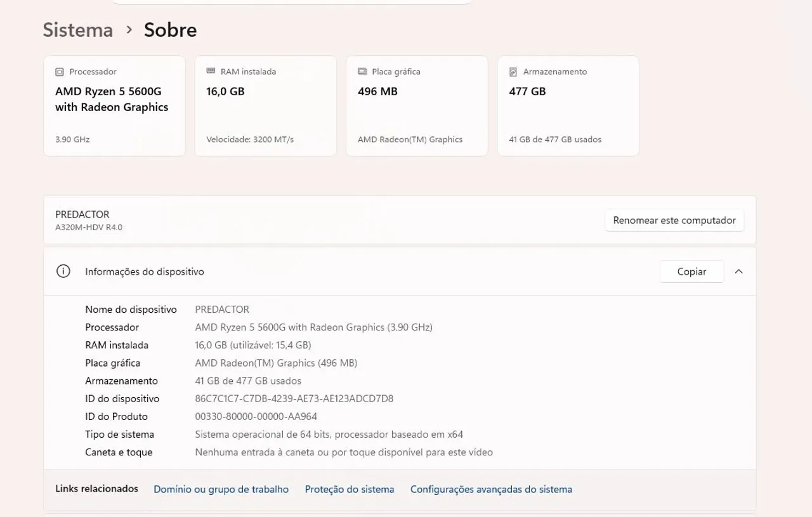The image size is (812, 517).
Task: Select the 16,0 GB RAM instalada card
Action: point(266,106)
